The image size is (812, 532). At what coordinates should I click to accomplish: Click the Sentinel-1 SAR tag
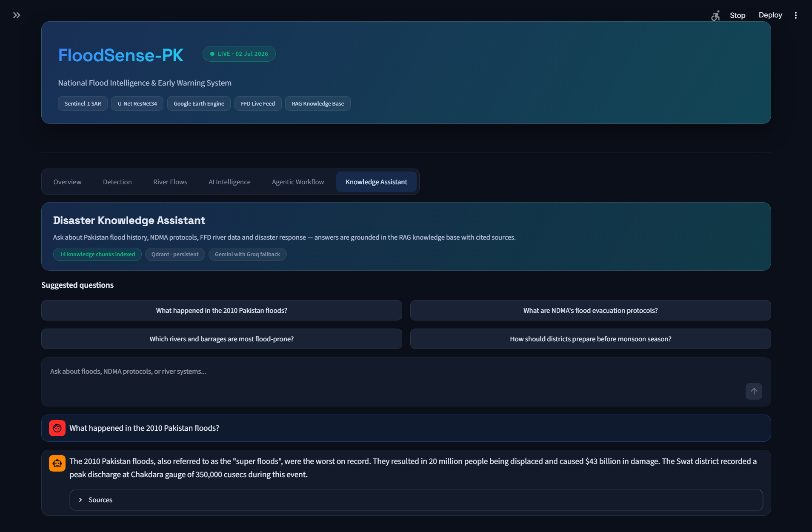click(83, 103)
